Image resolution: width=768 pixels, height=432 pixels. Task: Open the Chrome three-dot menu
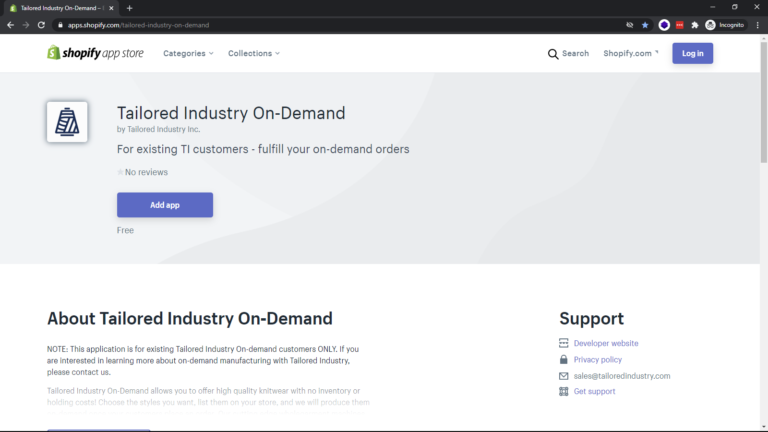point(757,24)
